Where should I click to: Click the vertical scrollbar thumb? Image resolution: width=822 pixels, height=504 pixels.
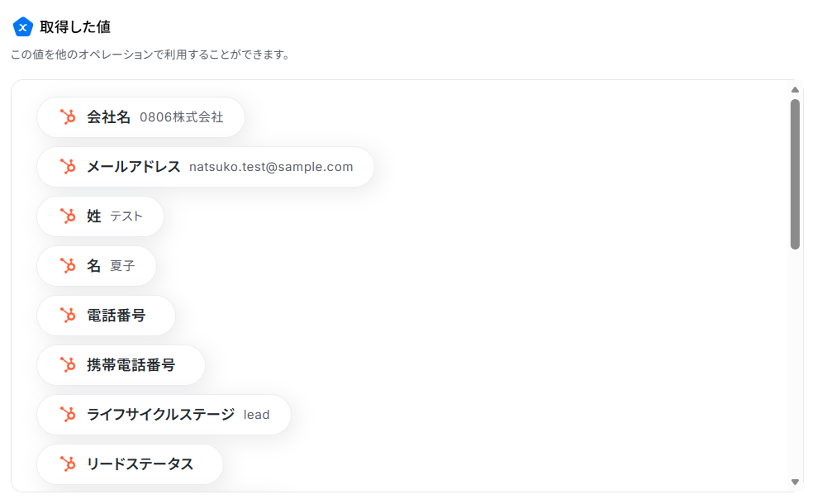pyautogui.click(x=795, y=174)
